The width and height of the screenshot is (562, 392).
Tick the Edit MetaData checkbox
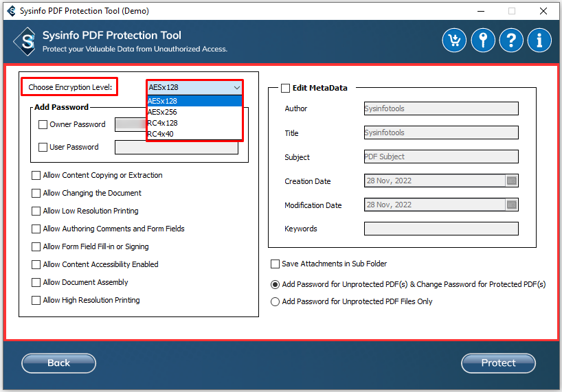(x=285, y=88)
